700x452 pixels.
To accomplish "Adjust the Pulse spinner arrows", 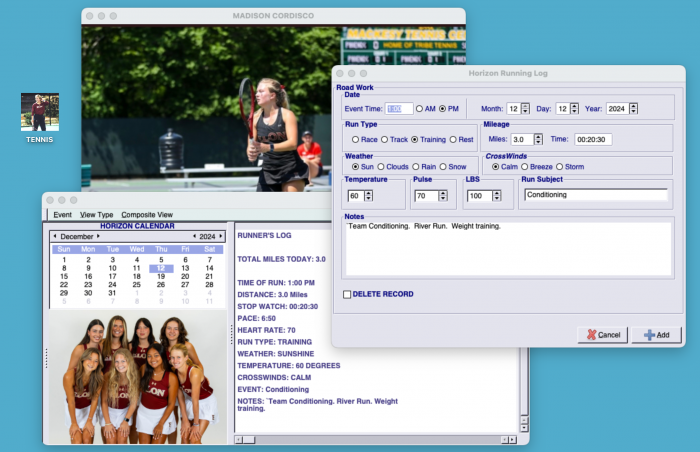I will [445, 196].
